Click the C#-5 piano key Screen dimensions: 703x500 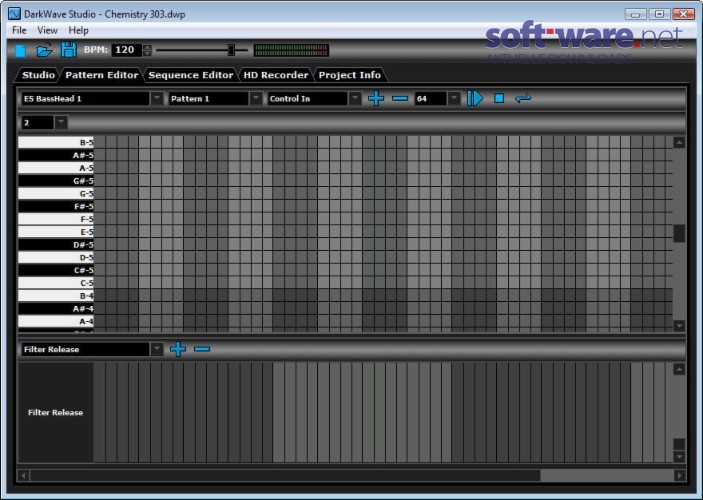coord(56,270)
